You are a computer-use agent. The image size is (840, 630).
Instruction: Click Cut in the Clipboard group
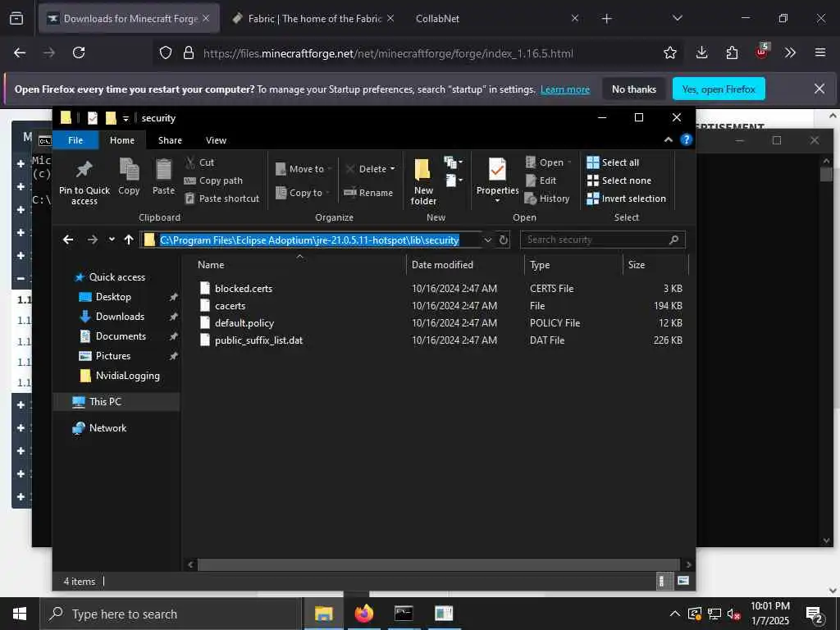pyautogui.click(x=200, y=162)
